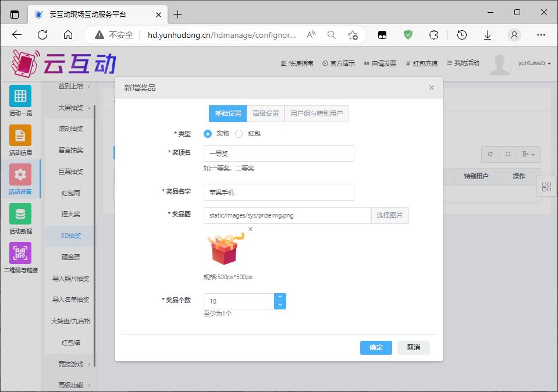The height and width of the screenshot is (392, 558).
Task: Switch to the 高级设置 tab
Action: click(x=265, y=113)
